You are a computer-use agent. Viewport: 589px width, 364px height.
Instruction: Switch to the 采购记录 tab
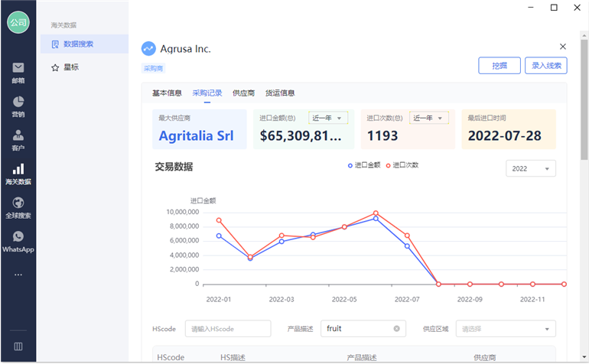pos(207,93)
